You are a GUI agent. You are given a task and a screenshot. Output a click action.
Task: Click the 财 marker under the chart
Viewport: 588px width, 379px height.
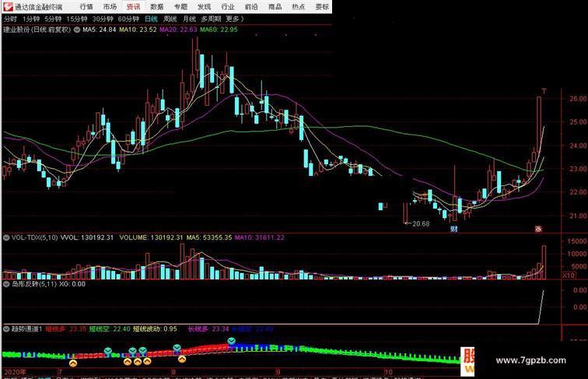[454, 229]
